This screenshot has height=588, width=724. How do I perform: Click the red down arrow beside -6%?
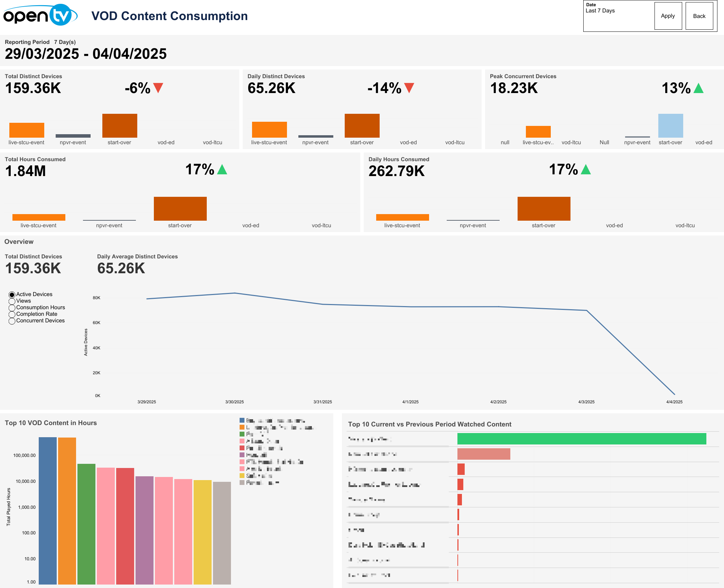click(158, 88)
